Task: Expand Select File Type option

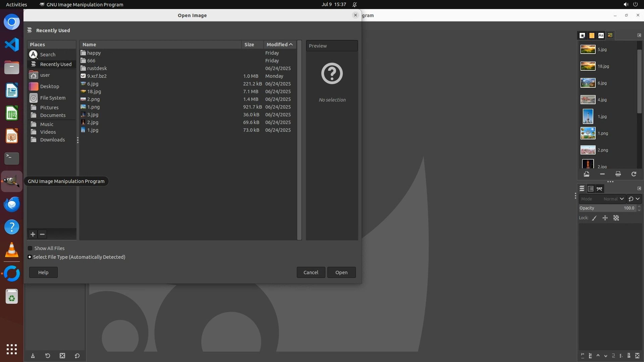Action: pos(30,257)
